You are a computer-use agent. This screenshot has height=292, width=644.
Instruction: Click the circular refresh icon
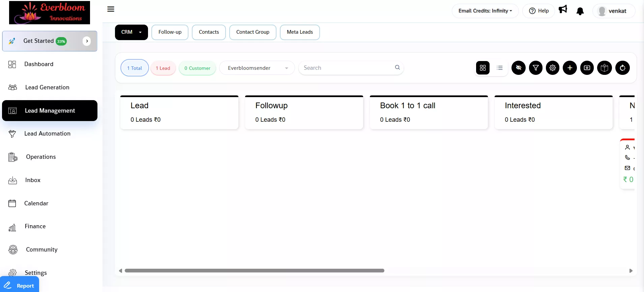pyautogui.click(x=622, y=68)
